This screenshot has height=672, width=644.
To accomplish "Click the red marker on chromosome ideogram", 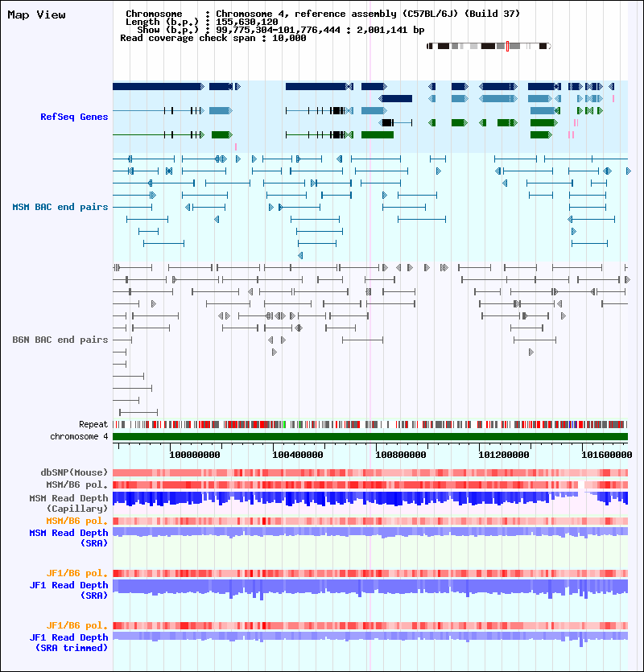I will click(508, 47).
